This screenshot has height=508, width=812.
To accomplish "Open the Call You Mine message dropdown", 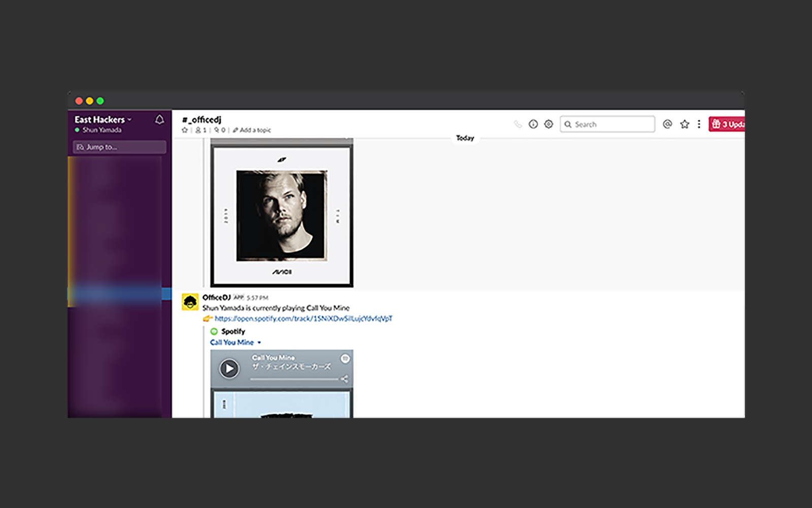I will [258, 342].
